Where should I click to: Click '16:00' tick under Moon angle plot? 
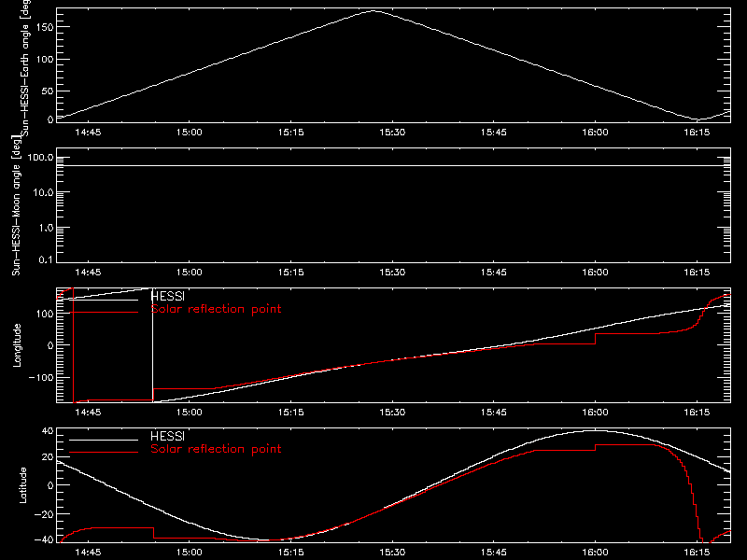click(595, 273)
